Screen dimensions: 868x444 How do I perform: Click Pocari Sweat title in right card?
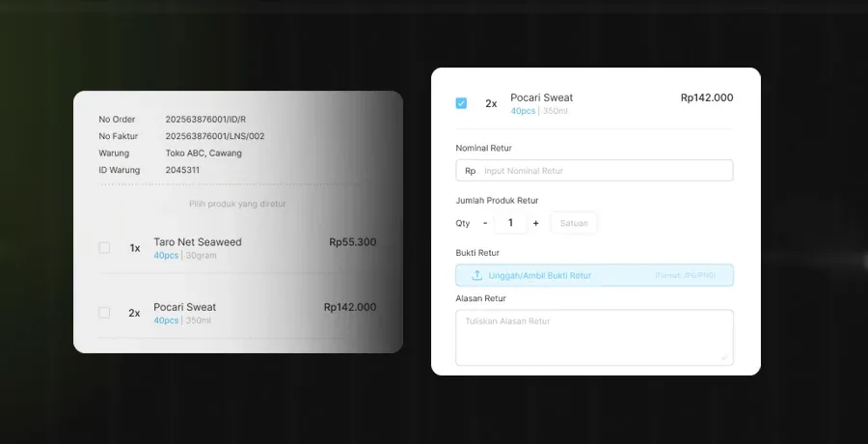pyautogui.click(x=541, y=97)
